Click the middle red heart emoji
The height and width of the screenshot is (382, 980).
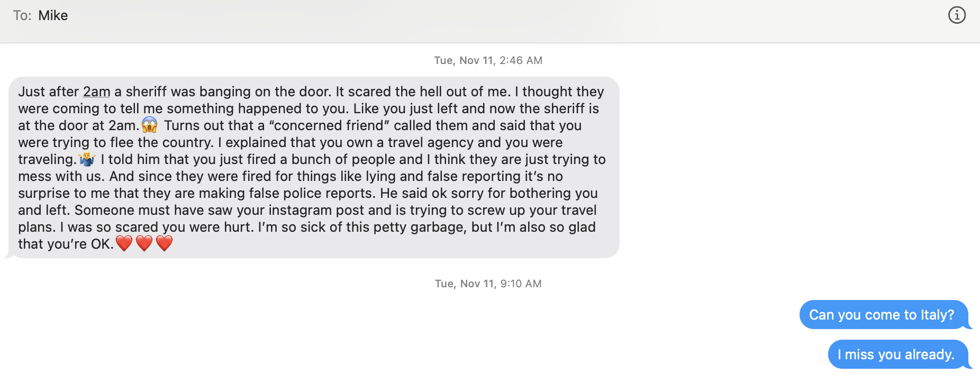pos(144,243)
